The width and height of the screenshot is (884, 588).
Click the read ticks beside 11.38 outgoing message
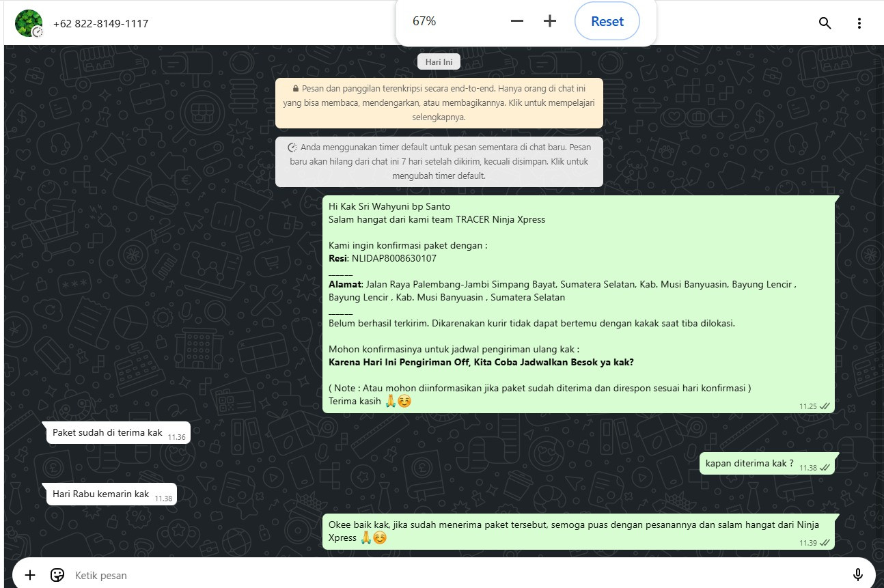825,468
